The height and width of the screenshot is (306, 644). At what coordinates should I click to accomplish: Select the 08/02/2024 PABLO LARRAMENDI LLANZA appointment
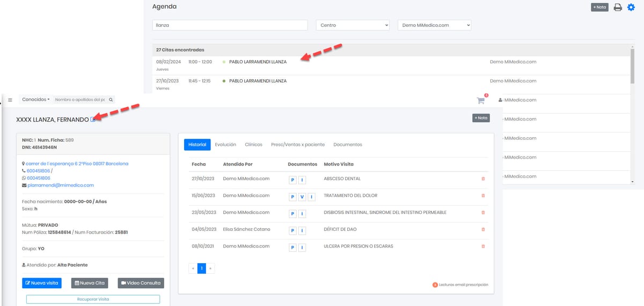[258, 62]
